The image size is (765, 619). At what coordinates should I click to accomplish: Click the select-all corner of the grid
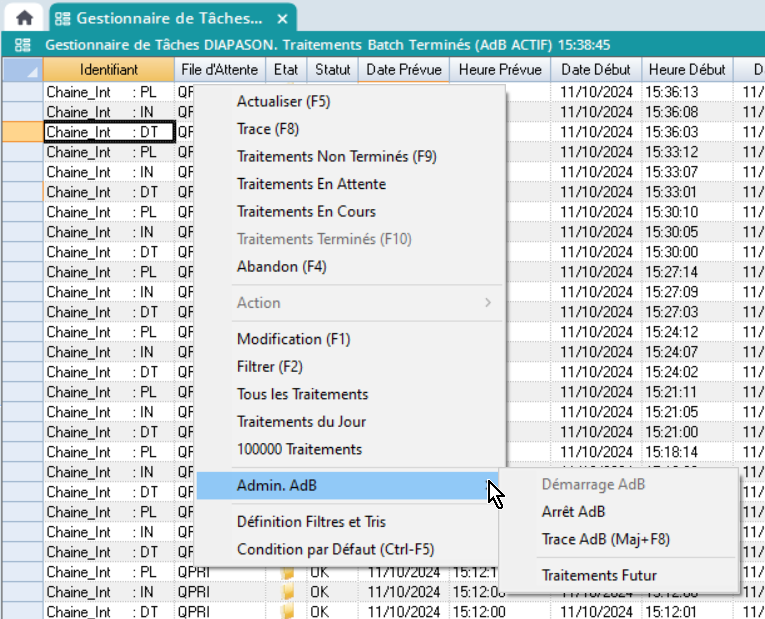tap(22, 70)
